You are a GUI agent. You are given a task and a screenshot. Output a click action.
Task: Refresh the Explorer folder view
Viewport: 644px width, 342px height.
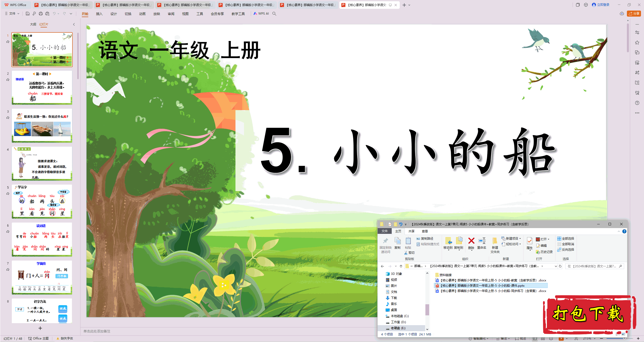pyautogui.click(x=560, y=266)
